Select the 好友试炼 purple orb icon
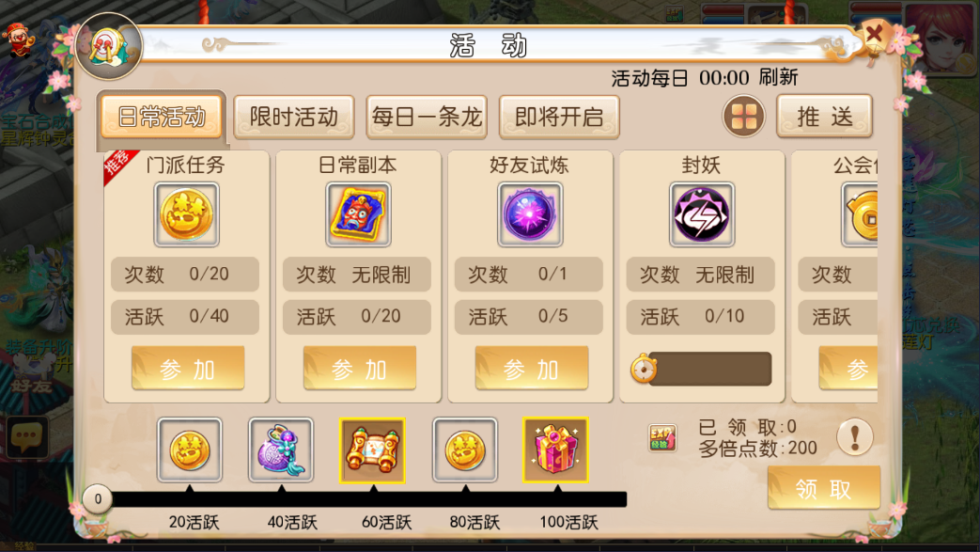980x552 pixels. pyautogui.click(x=530, y=214)
